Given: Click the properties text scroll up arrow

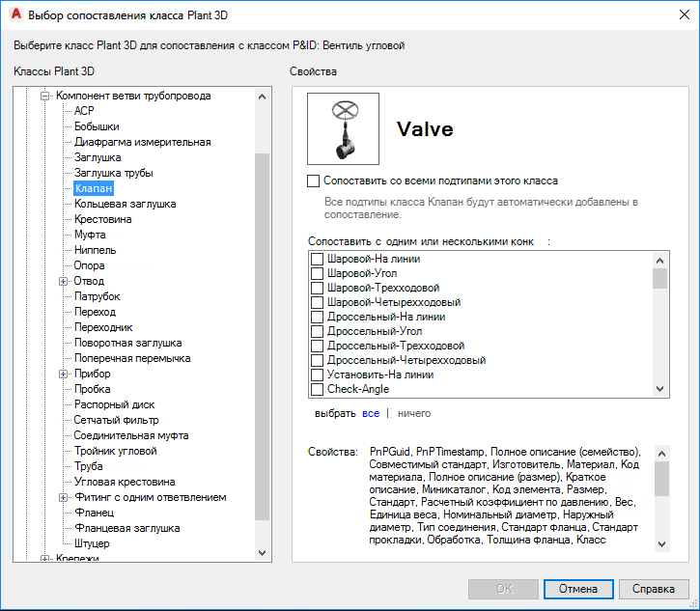Looking at the screenshot, I should pyautogui.click(x=662, y=454).
